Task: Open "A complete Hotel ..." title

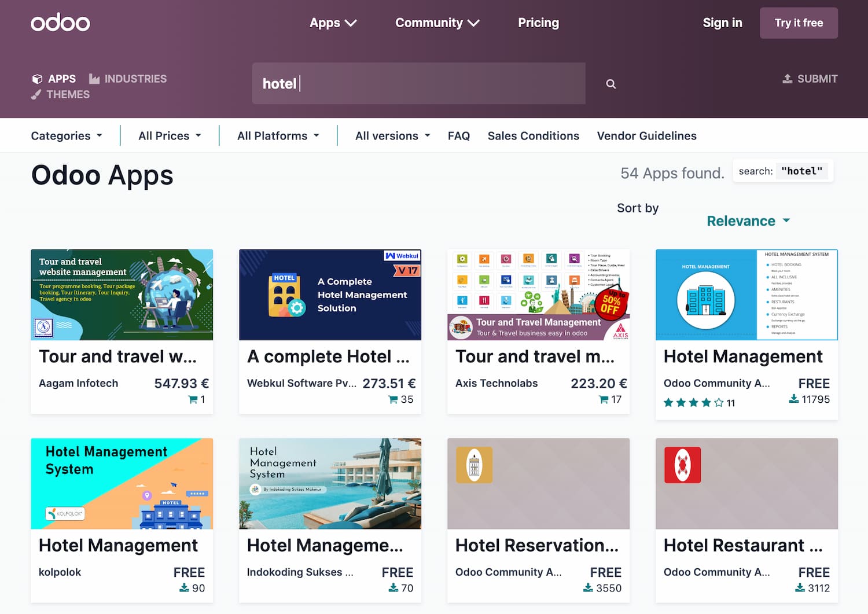Action: point(328,356)
